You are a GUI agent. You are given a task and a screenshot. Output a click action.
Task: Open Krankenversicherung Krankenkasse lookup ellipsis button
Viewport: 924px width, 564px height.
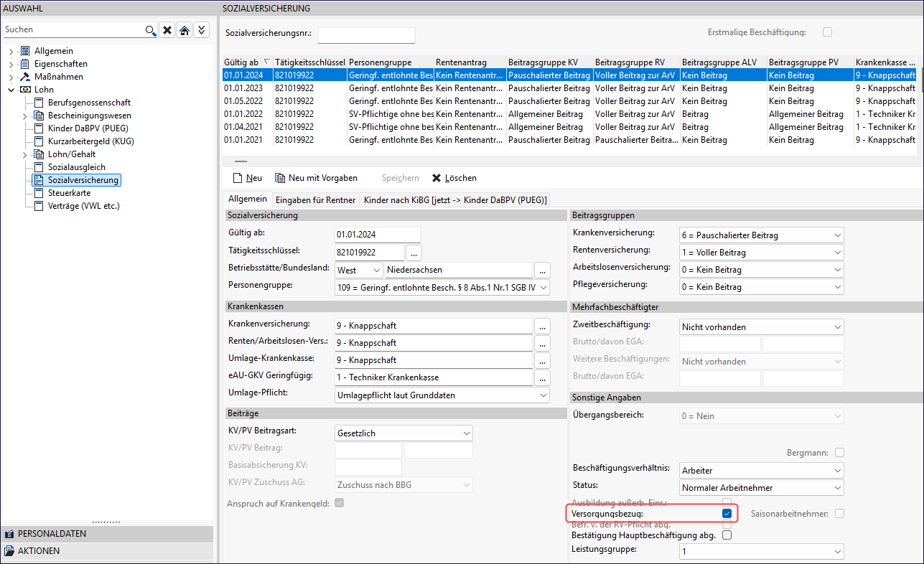coord(542,326)
